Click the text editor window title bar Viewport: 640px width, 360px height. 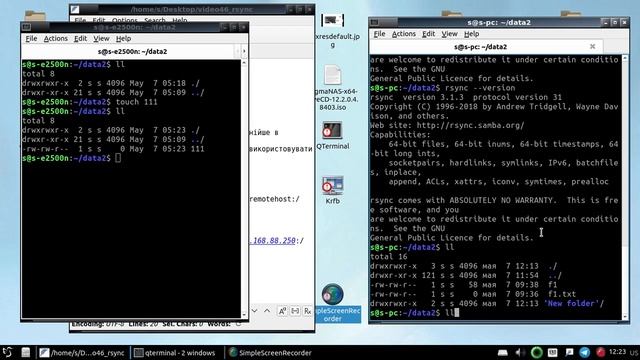tap(192, 9)
